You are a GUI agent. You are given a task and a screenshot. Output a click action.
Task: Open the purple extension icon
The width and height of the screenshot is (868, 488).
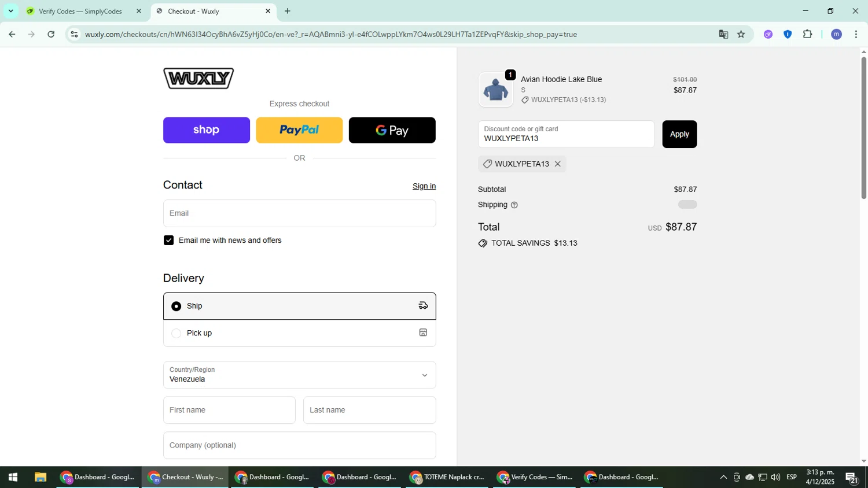768,35
